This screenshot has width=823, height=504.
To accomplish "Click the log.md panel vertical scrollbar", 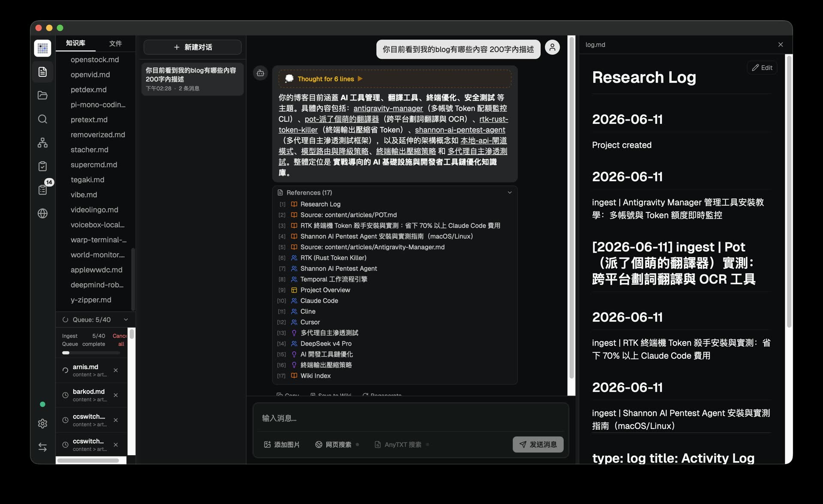I will click(789, 192).
